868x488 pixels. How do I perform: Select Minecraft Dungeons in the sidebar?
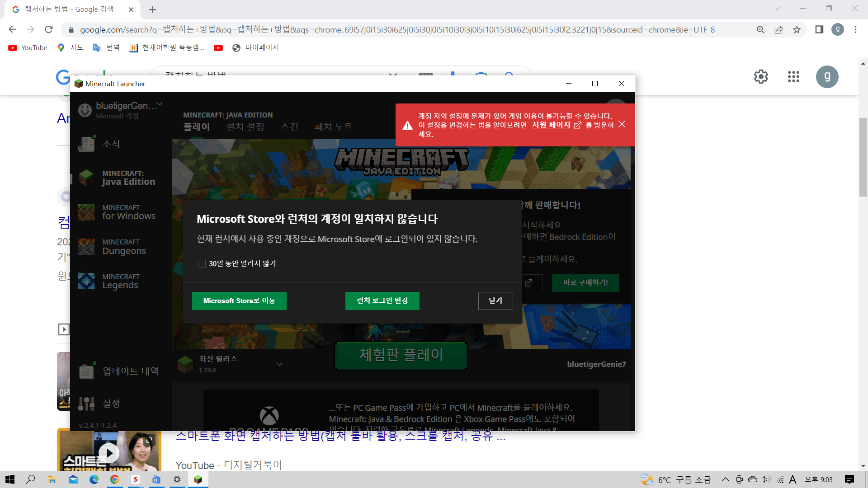124,246
